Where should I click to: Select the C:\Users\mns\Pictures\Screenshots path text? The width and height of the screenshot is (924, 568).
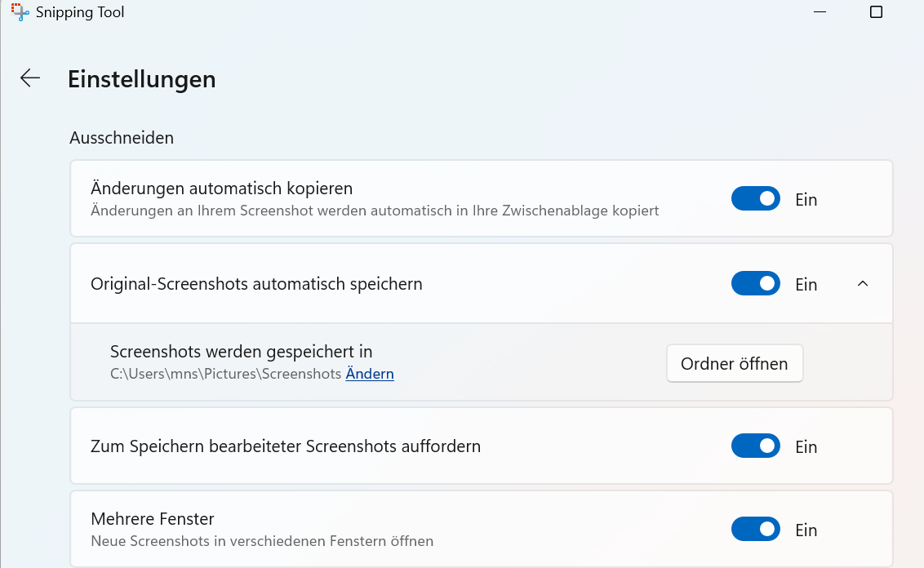click(x=225, y=375)
